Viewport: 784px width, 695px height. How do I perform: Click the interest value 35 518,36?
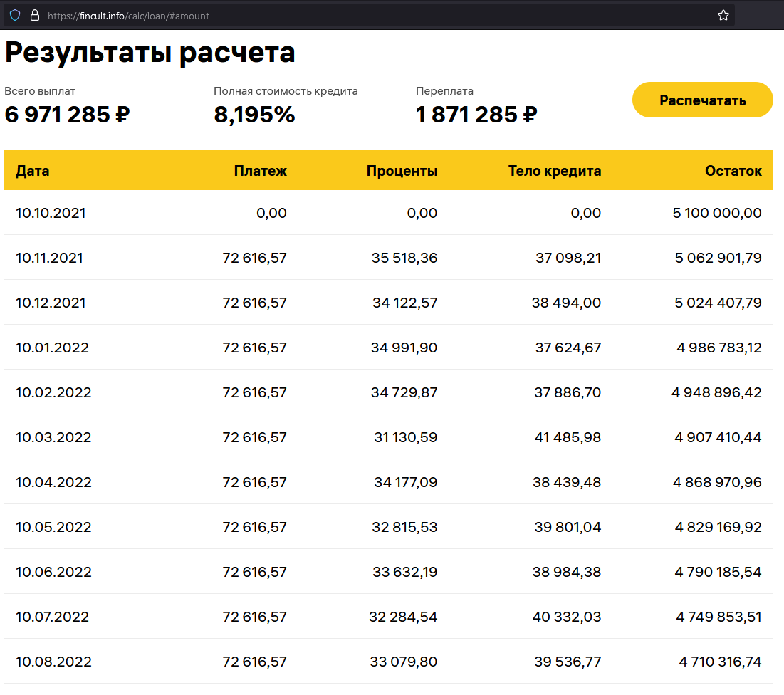pos(404,258)
